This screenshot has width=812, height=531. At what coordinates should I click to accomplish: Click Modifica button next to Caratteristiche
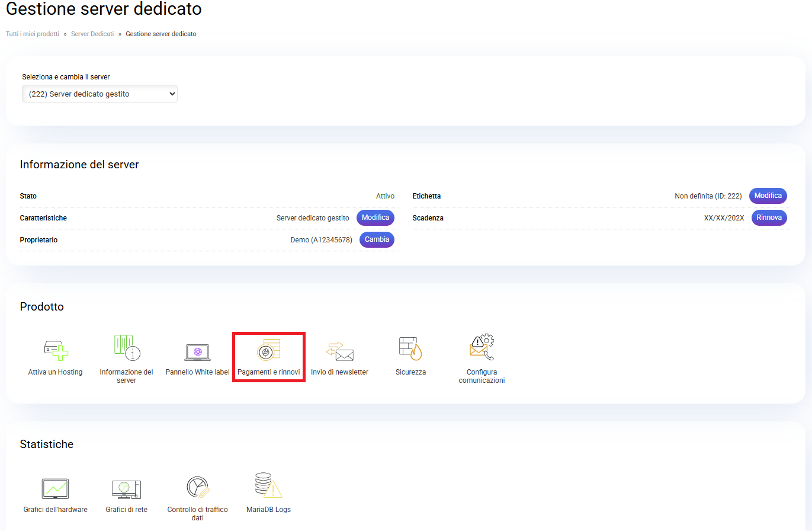click(x=375, y=218)
